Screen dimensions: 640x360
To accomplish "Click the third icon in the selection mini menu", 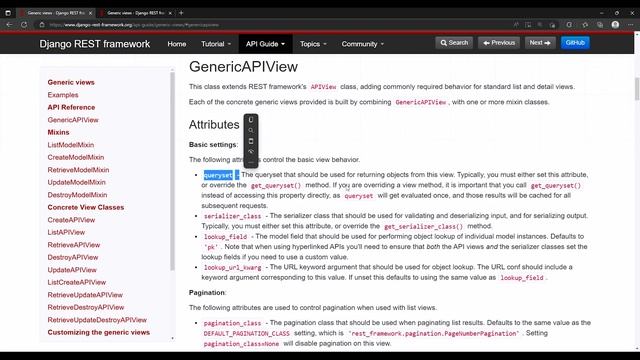I will click(x=251, y=141).
